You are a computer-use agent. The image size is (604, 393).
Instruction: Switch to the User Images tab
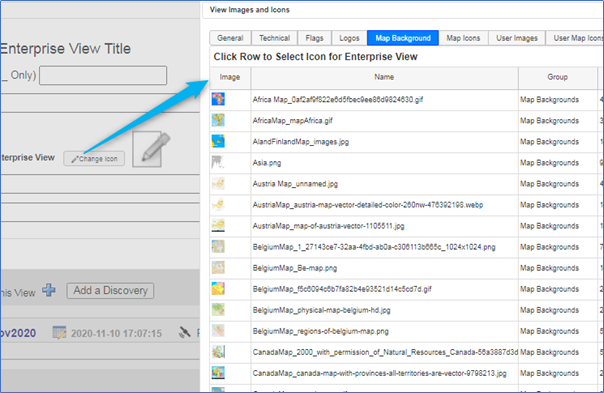[517, 38]
